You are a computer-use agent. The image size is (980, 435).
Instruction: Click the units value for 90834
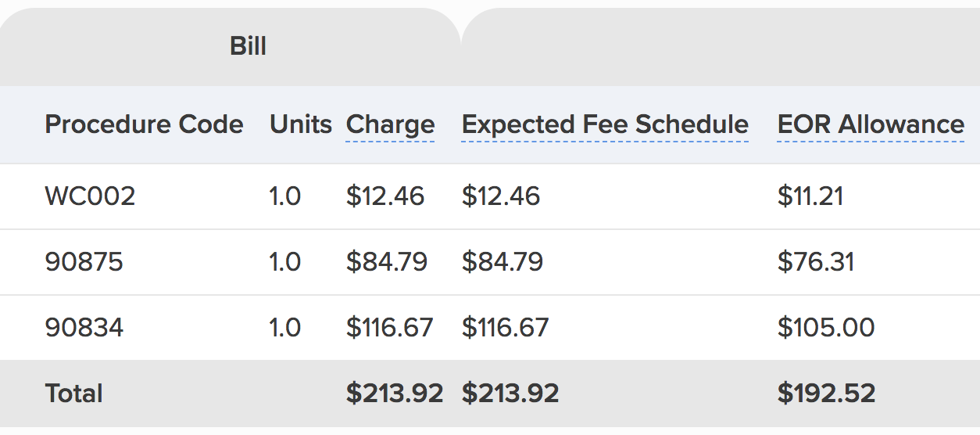285,327
